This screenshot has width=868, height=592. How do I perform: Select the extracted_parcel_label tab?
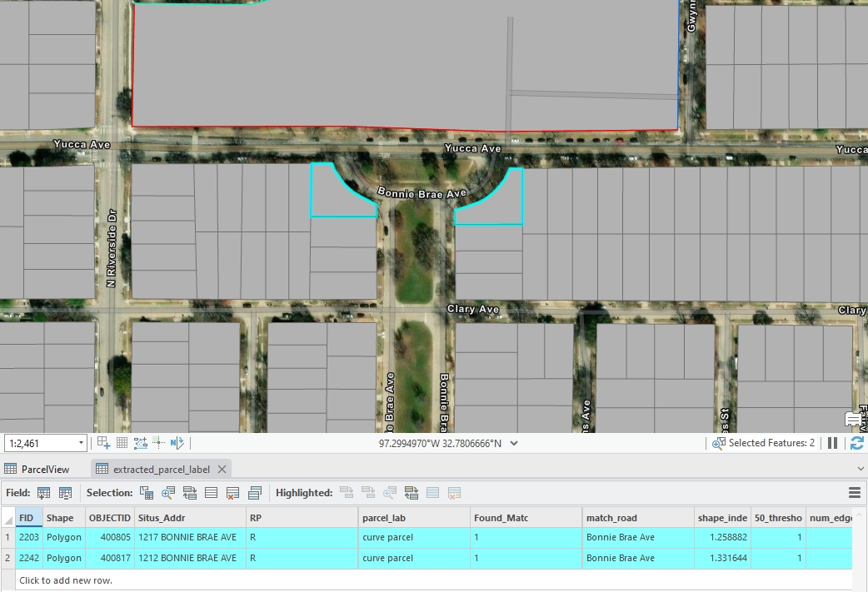162,469
